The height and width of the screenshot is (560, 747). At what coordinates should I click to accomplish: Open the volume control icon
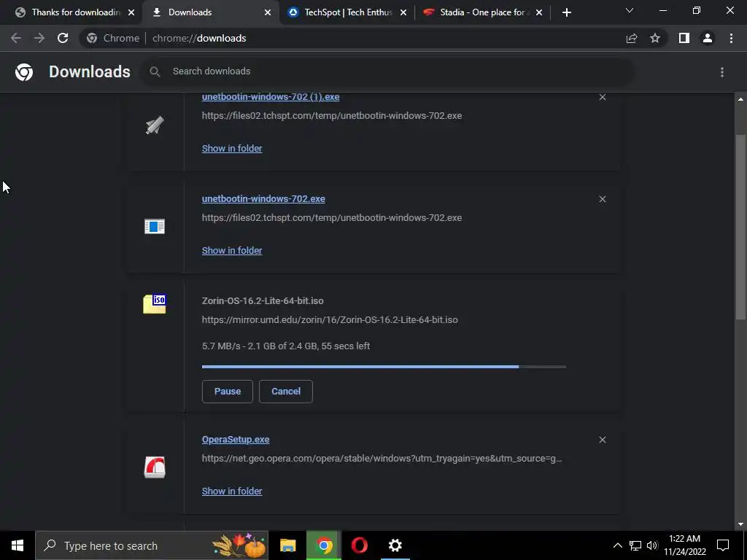pyautogui.click(x=652, y=545)
